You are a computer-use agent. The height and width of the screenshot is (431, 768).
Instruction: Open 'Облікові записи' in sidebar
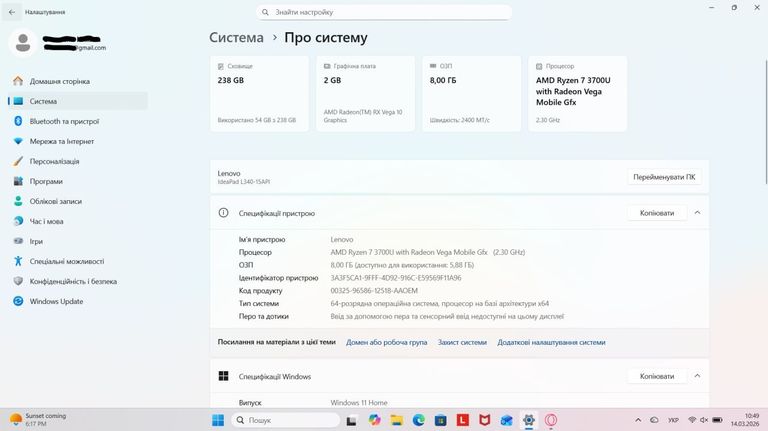point(77,201)
